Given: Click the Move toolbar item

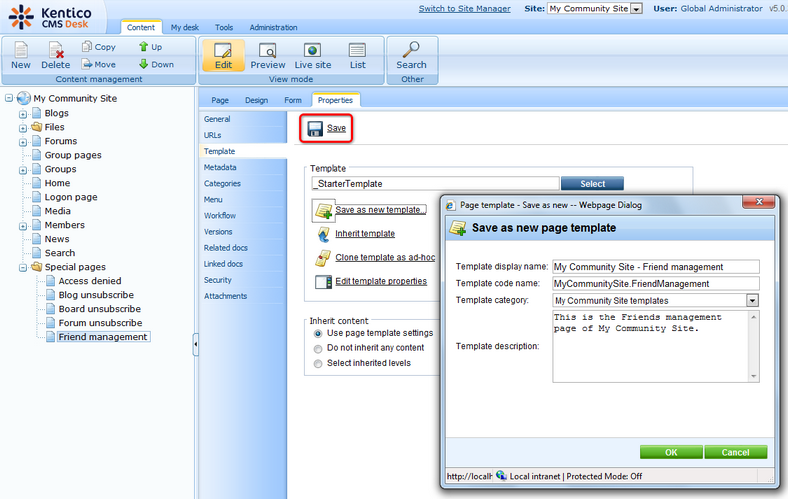Looking at the screenshot, I should [99, 64].
